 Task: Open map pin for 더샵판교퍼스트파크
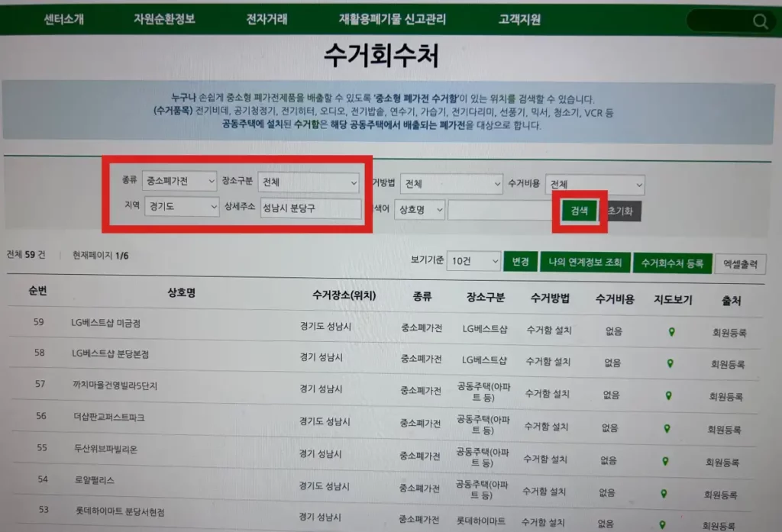tap(667, 429)
